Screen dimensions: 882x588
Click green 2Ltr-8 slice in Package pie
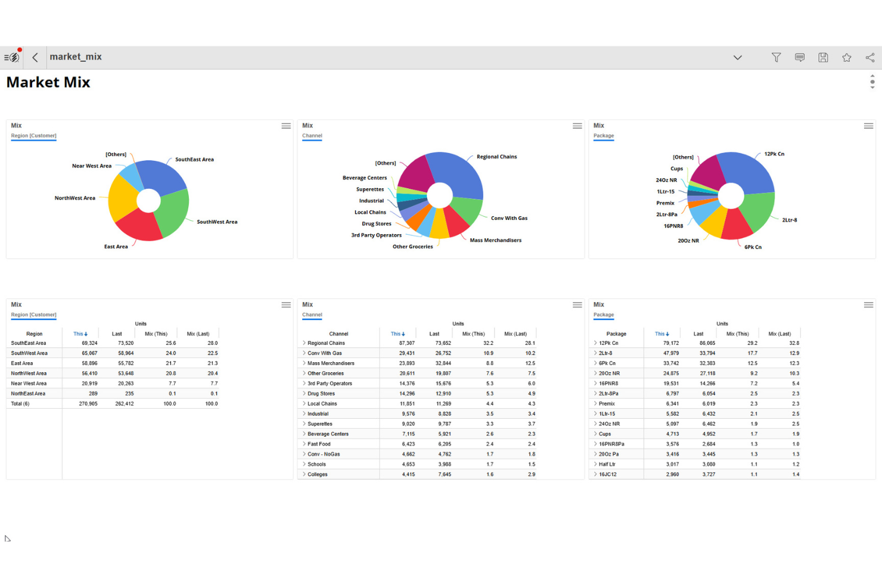tap(757, 211)
